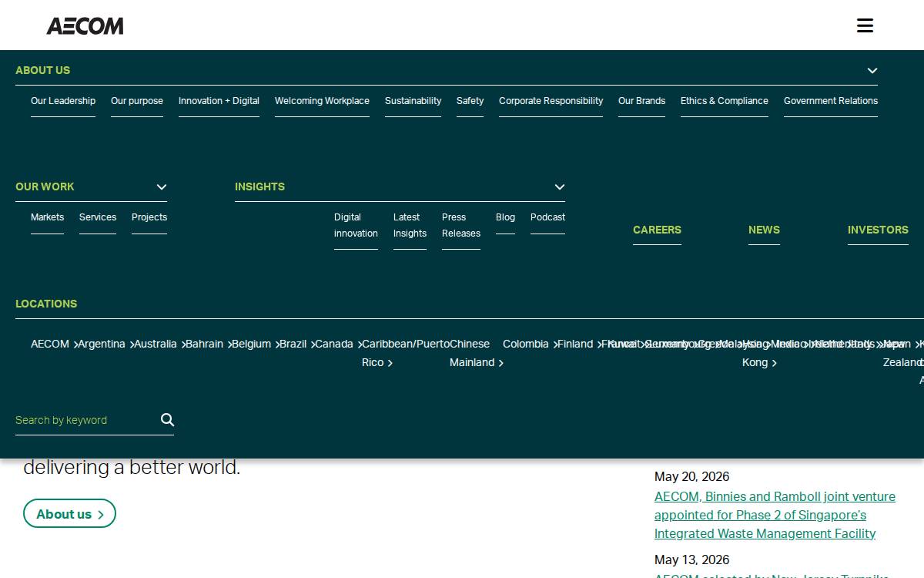
Task: Open the Our Work menu heading
Action: click(x=45, y=187)
